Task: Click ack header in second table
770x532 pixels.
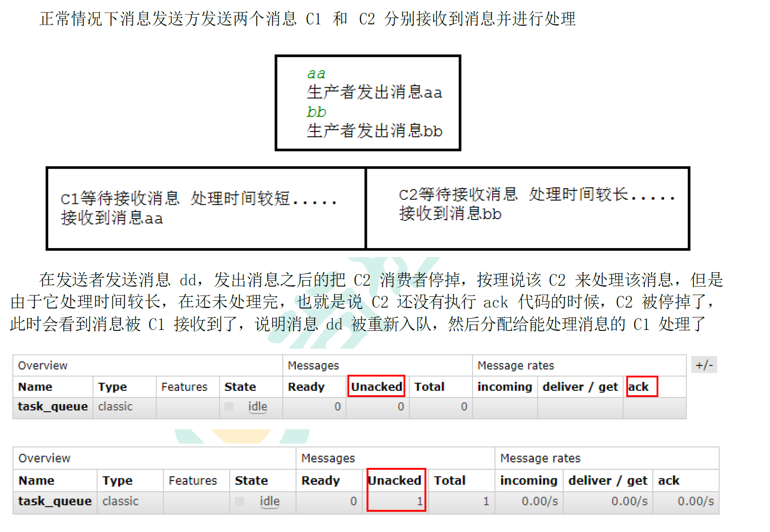Action: [668, 481]
